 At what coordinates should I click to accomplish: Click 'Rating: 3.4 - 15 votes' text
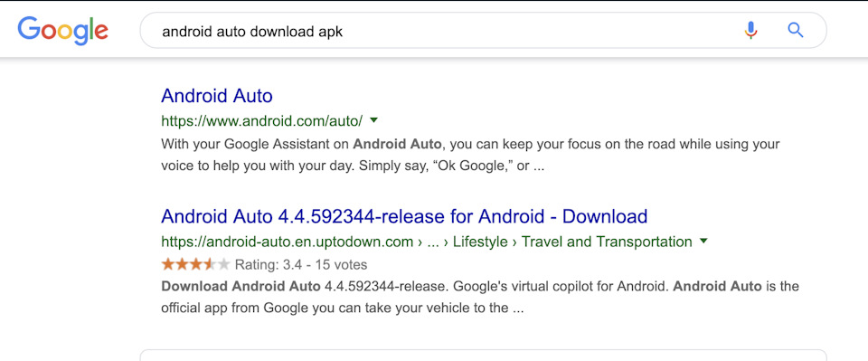click(300, 265)
